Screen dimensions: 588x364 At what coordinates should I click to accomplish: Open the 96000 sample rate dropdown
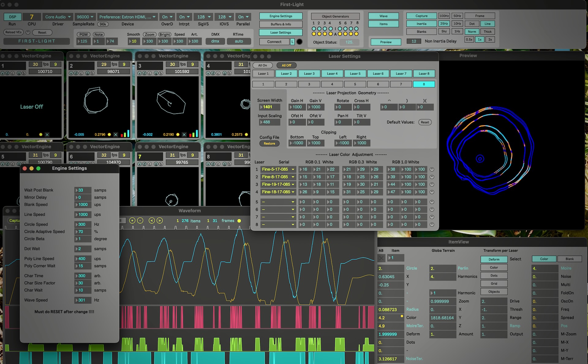[x=85, y=17]
